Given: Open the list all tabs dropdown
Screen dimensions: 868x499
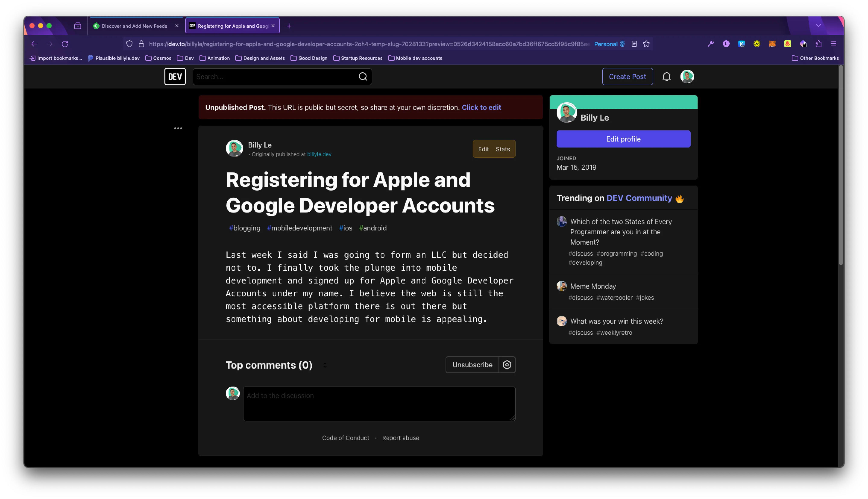Looking at the screenshot, I should point(818,26).
